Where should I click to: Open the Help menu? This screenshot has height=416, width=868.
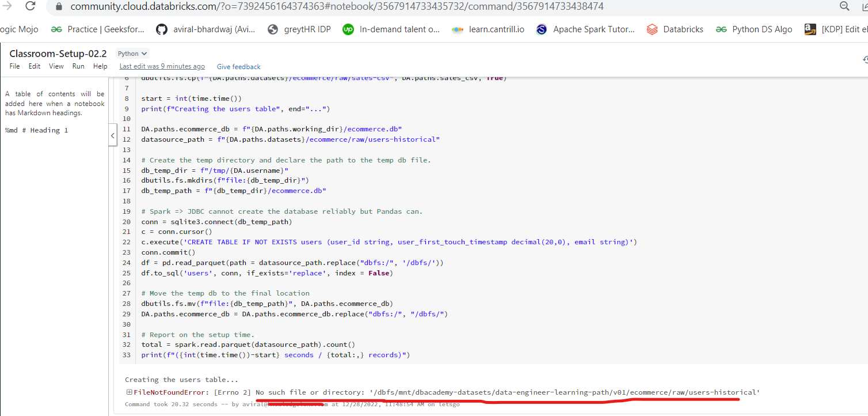[x=100, y=66]
